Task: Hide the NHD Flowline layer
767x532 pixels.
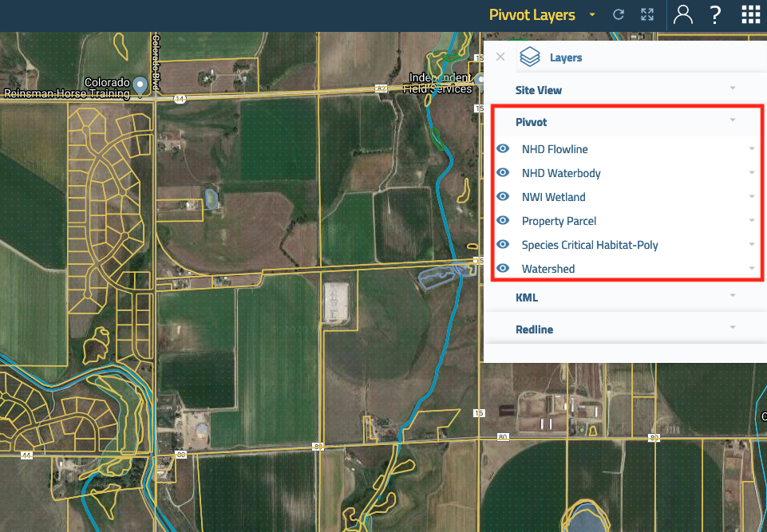Action: [503, 149]
